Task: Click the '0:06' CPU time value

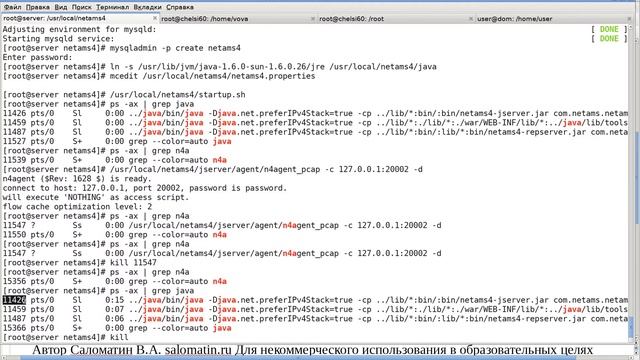Action: (114, 319)
